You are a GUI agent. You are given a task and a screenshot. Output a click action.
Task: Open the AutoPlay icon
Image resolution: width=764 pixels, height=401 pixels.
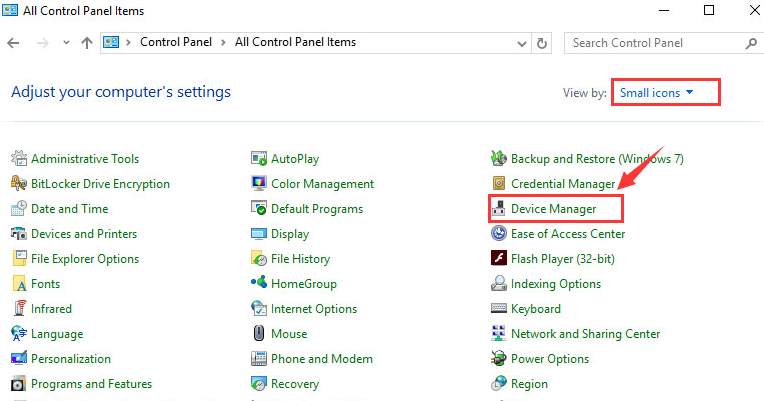tap(259, 158)
